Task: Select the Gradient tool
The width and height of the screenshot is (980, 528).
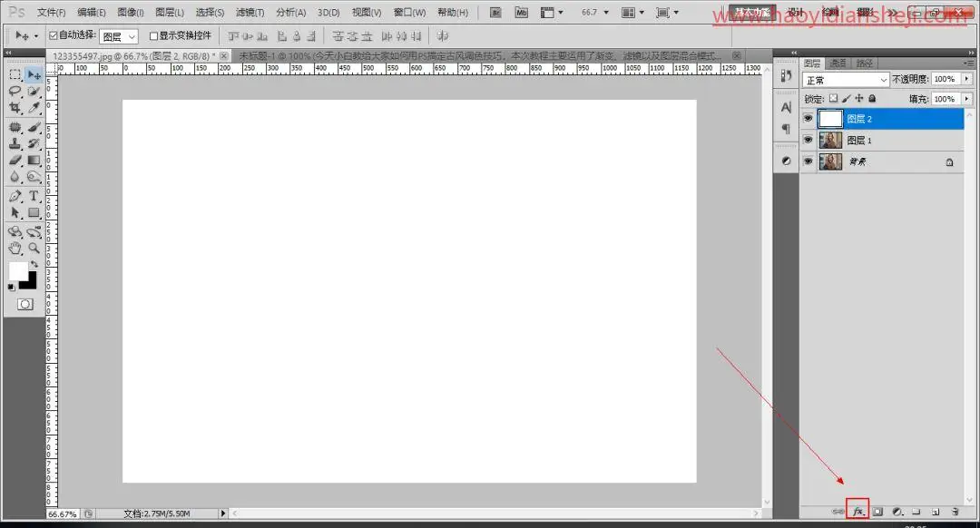Action: click(x=34, y=161)
